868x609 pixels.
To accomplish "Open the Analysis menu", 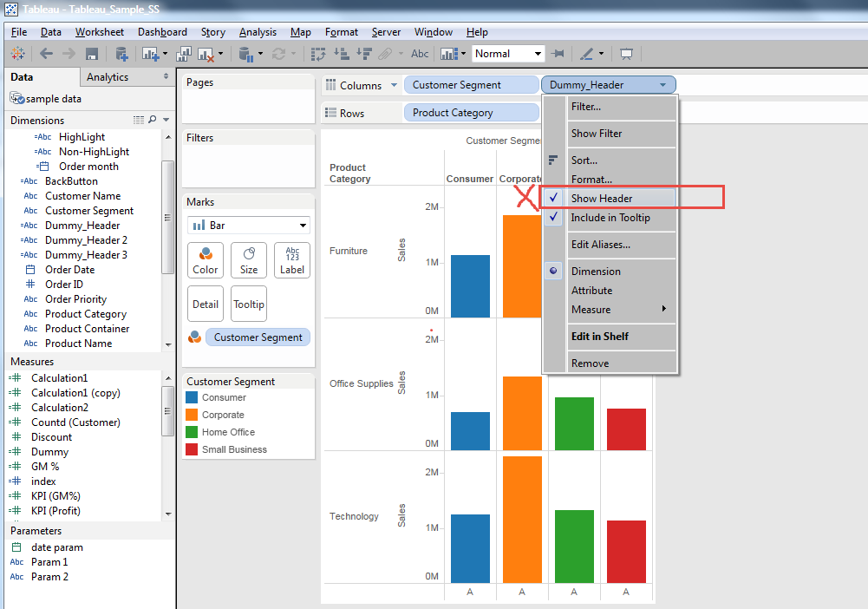I will click(x=258, y=32).
